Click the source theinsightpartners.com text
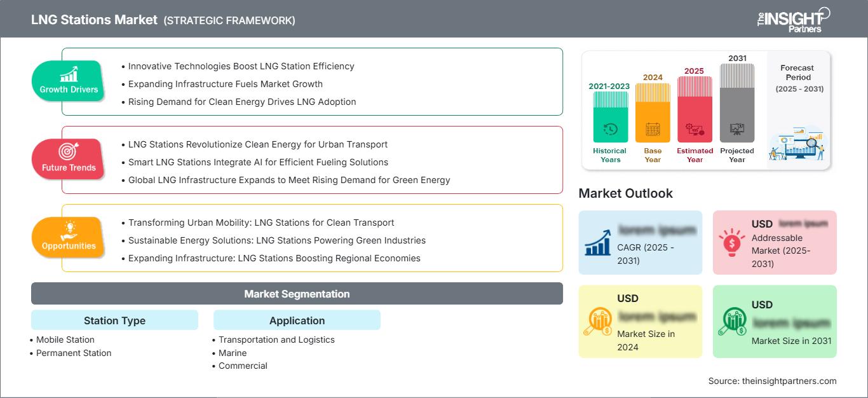The image size is (868, 398). [x=773, y=381]
